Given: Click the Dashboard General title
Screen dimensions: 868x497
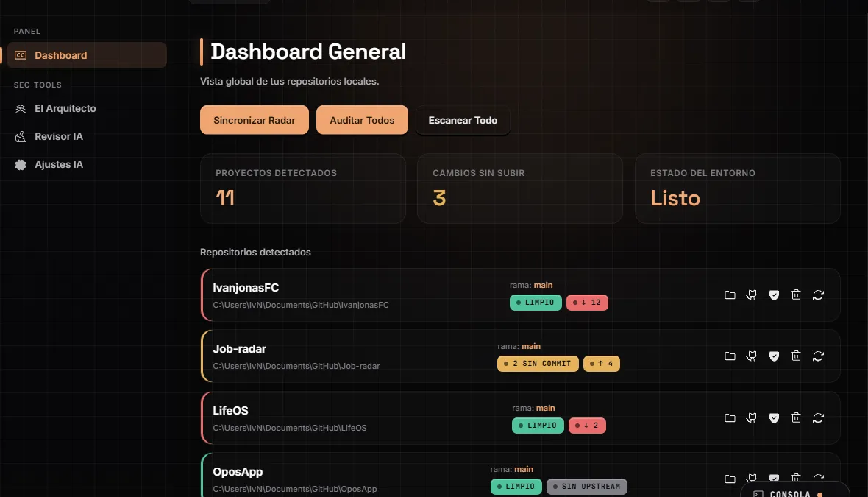Looking at the screenshot, I should point(308,52).
